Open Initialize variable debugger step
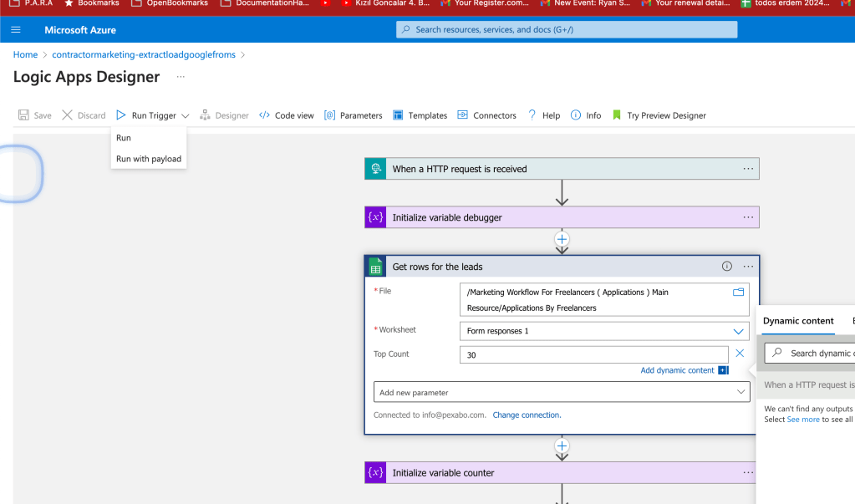This screenshot has width=855, height=504. pos(562,217)
